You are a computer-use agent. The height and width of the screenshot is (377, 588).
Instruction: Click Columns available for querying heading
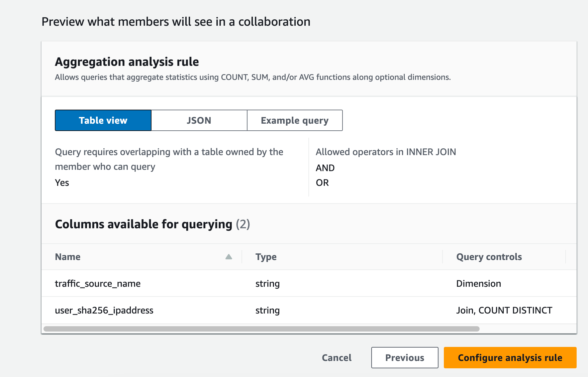pyautogui.click(x=143, y=224)
